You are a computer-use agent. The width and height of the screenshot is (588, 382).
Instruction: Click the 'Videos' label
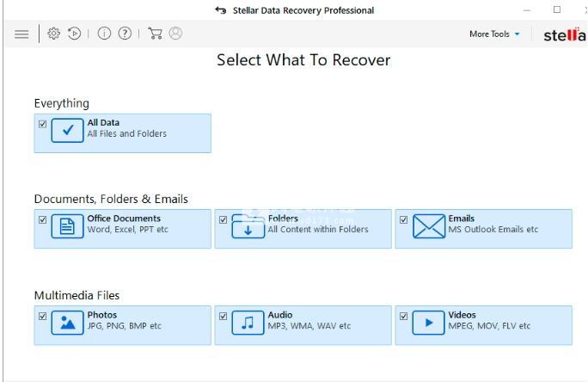pos(462,315)
